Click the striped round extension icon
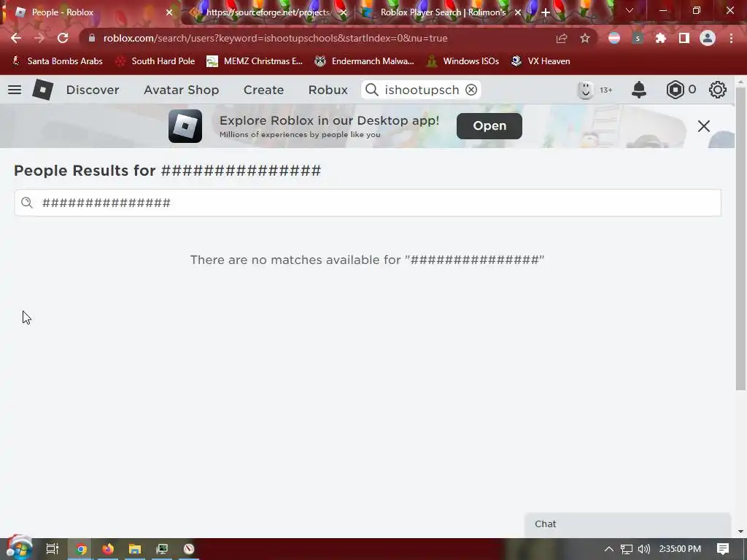This screenshot has height=560, width=747. click(x=614, y=38)
